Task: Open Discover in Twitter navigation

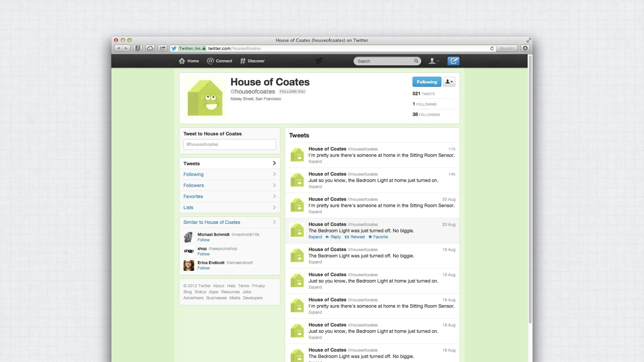Action: click(252, 61)
